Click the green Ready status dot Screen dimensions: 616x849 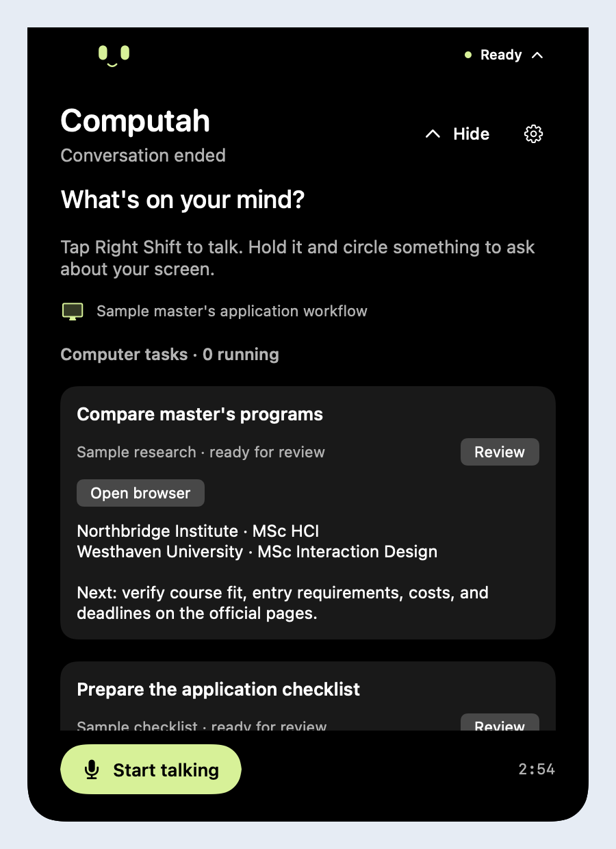point(468,55)
